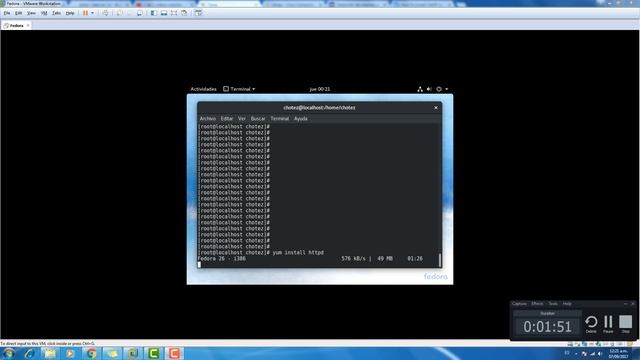Open the recorder Help menu
Screen dimensions: 640x360
[x=567, y=304]
